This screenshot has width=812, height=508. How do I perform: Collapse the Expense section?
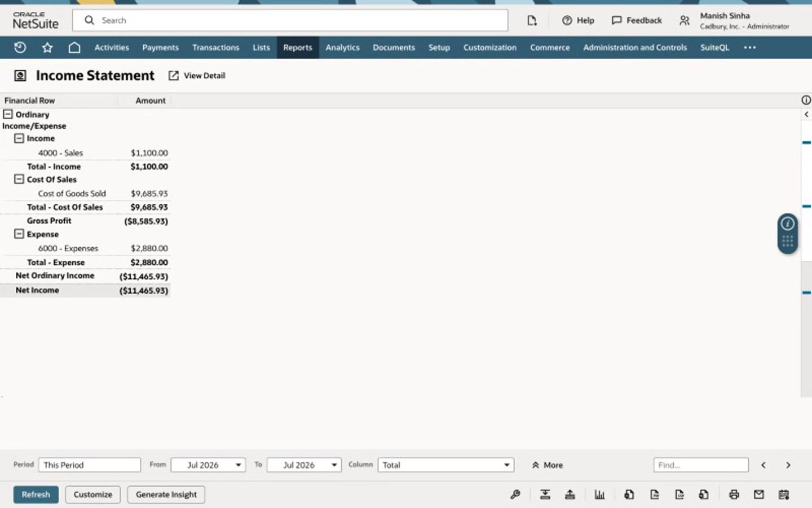point(19,234)
